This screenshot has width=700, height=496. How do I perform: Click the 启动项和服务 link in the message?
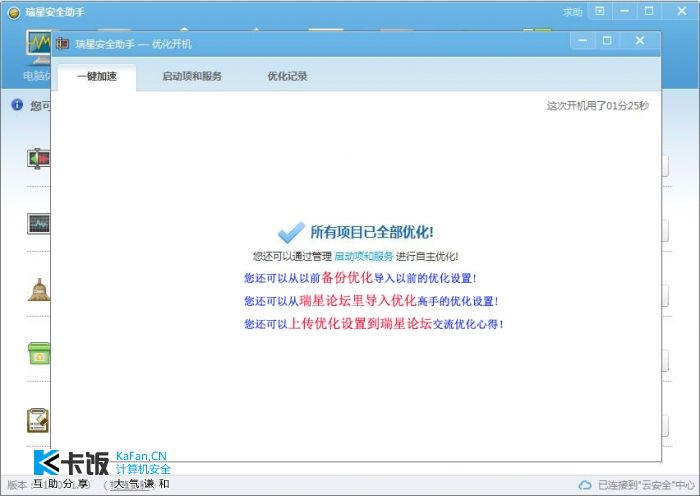coord(364,256)
